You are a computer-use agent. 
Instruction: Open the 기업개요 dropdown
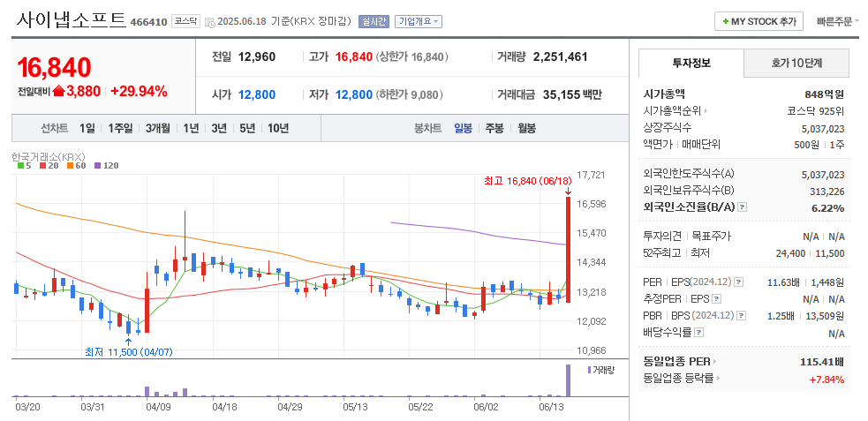(418, 21)
